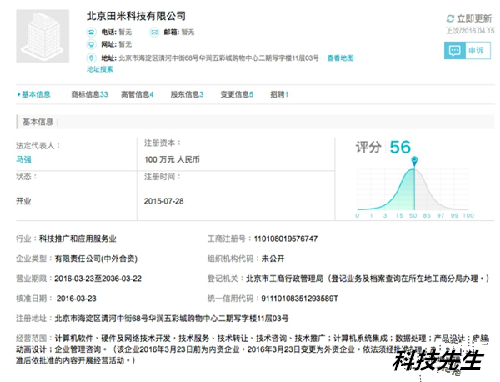
Task: Click the website icon beside 网址
Action: click(91, 44)
